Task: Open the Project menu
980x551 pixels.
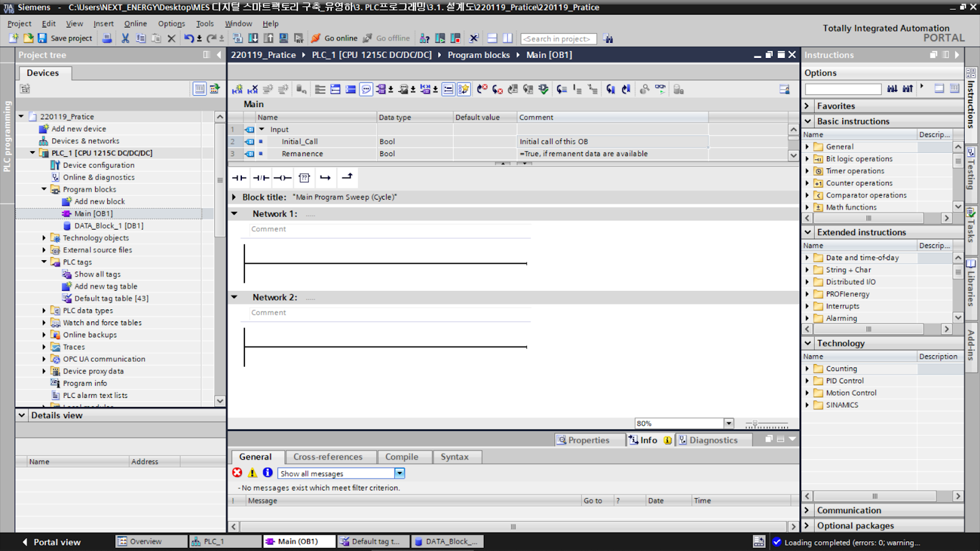Action: pyautogui.click(x=19, y=23)
